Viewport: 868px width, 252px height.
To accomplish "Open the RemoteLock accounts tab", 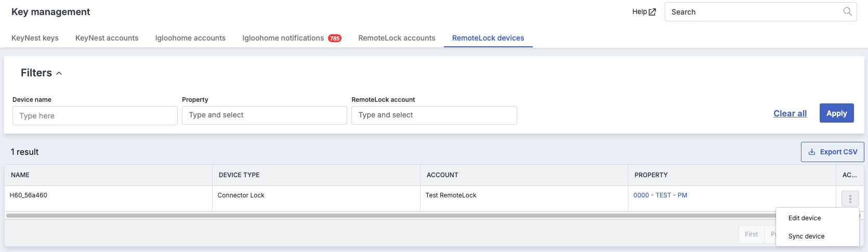I will click(397, 38).
